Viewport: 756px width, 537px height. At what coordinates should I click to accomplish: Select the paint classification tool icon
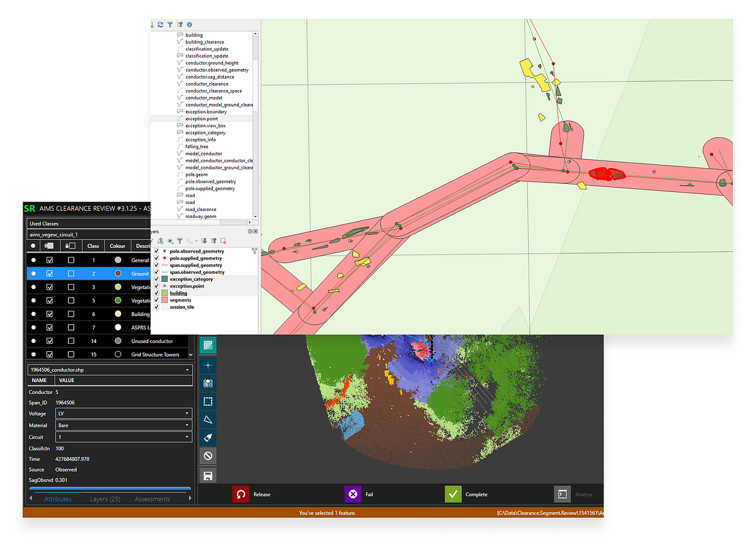[x=208, y=438]
